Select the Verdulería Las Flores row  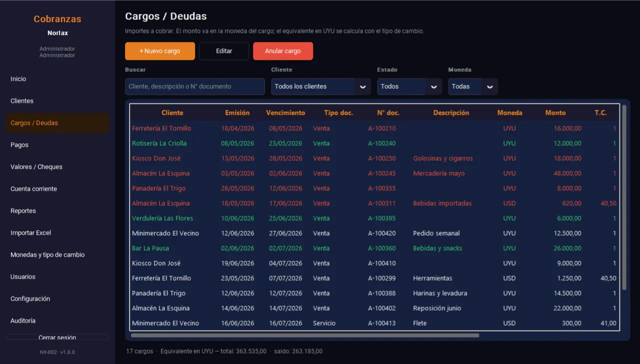[374, 218]
